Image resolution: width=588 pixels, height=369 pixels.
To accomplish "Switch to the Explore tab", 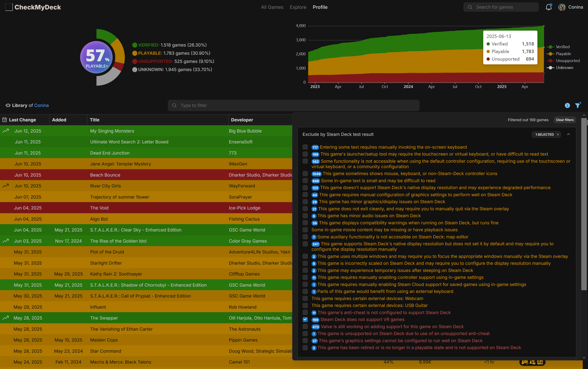I will pyautogui.click(x=298, y=7).
